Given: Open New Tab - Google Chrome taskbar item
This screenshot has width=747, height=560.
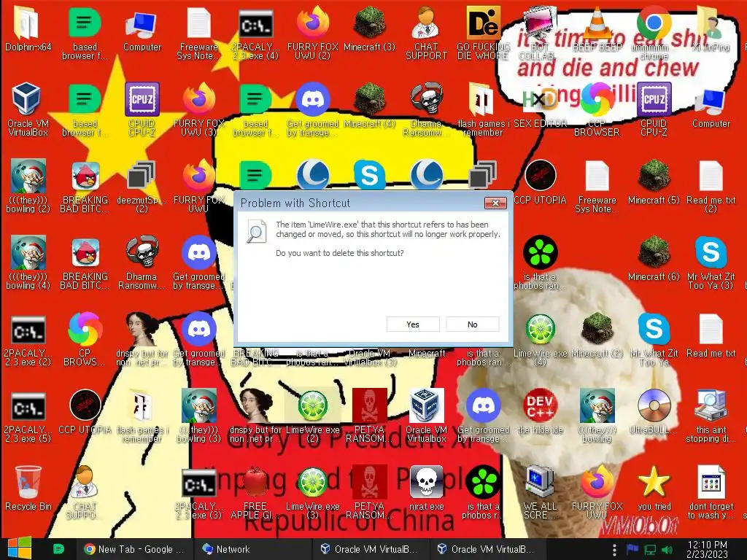Looking at the screenshot, I should (134, 549).
